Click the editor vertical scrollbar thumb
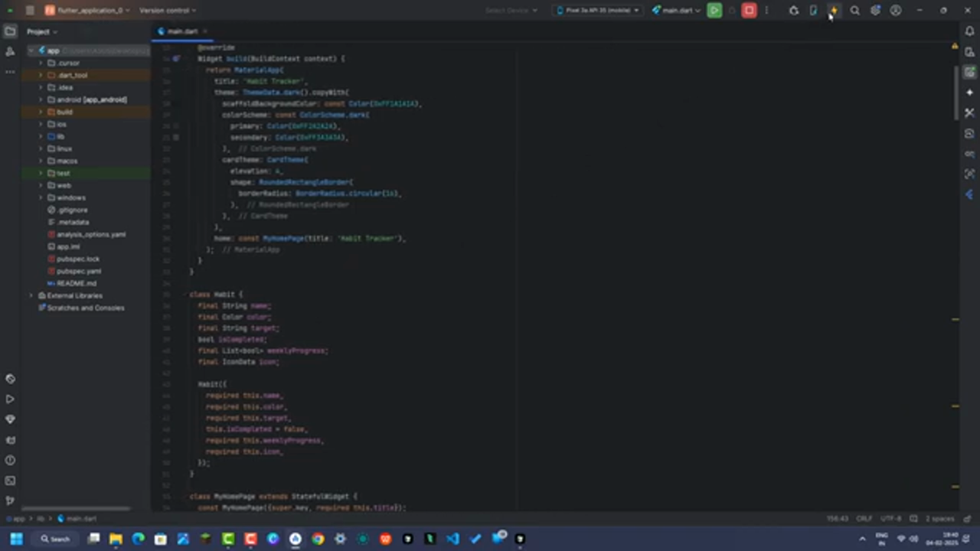This screenshot has height=551, width=980. [x=957, y=93]
